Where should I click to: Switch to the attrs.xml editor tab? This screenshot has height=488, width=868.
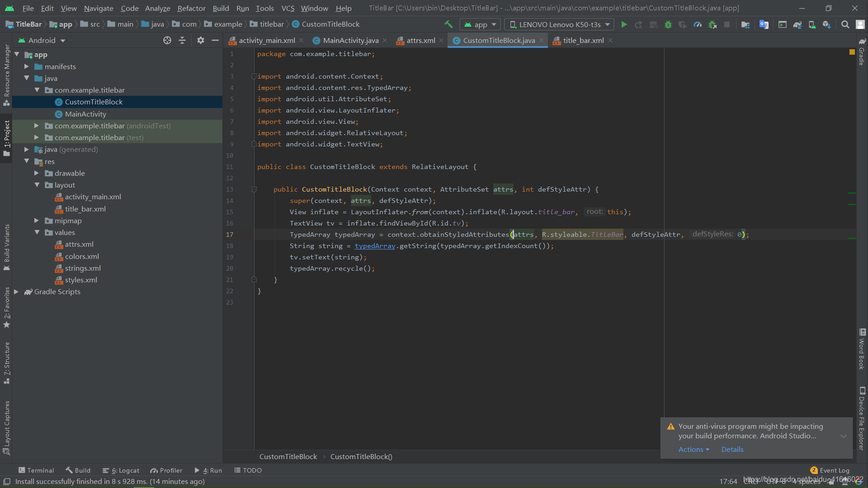pos(420,40)
